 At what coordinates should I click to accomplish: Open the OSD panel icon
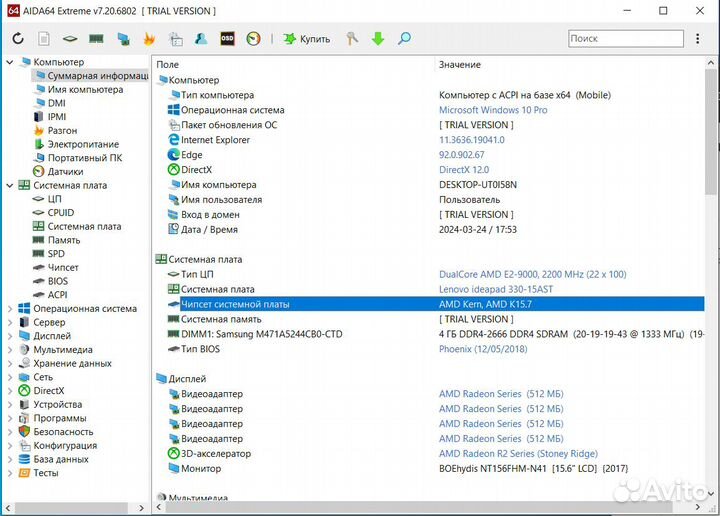pyautogui.click(x=227, y=39)
